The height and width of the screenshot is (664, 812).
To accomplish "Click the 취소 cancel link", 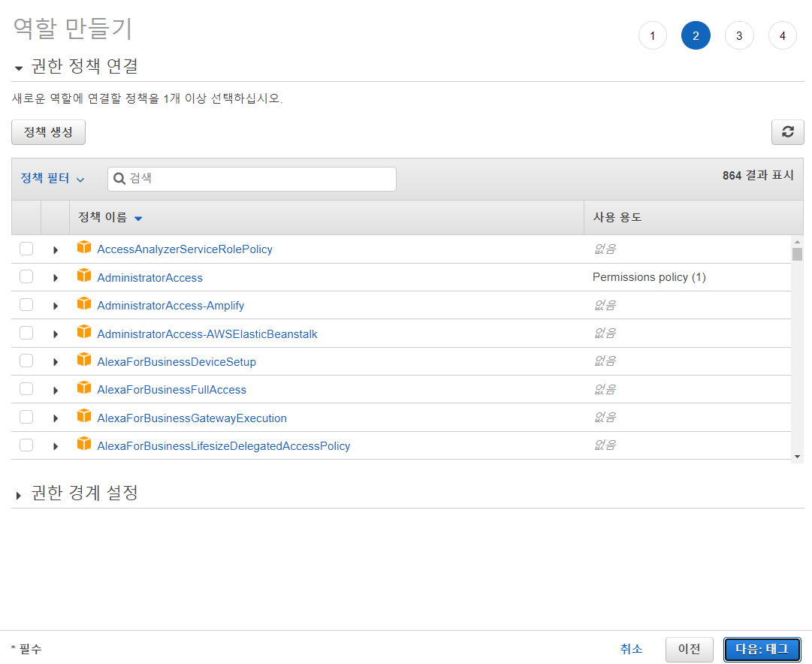I will 631,649.
